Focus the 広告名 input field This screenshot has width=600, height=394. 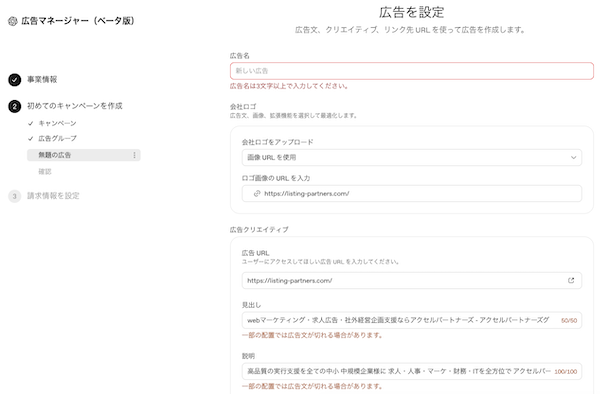coord(412,71)
